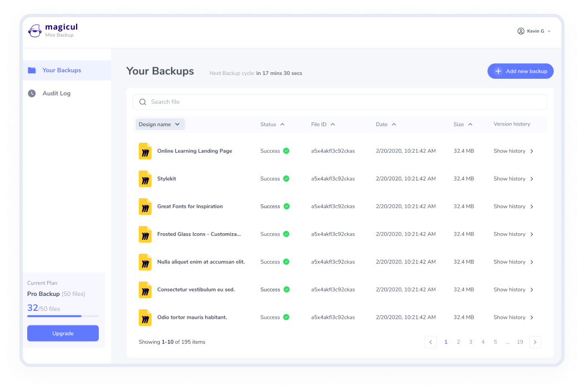The height and width of the screenshot is (392, 584).
Task: Switch to the Audit Log section
Action: (56, 93)
